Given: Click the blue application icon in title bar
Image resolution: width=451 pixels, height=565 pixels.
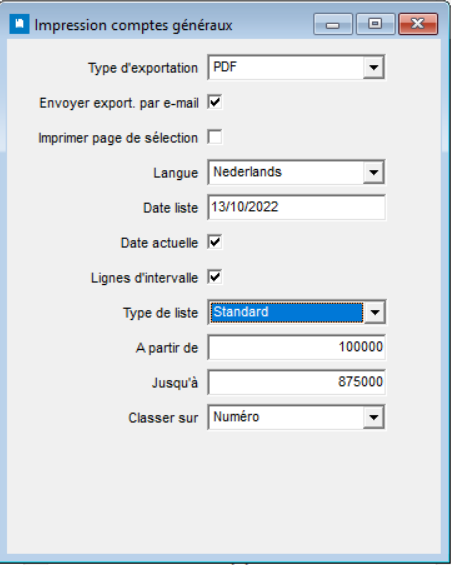Looking at the screenshot, I should coord(19,24).
